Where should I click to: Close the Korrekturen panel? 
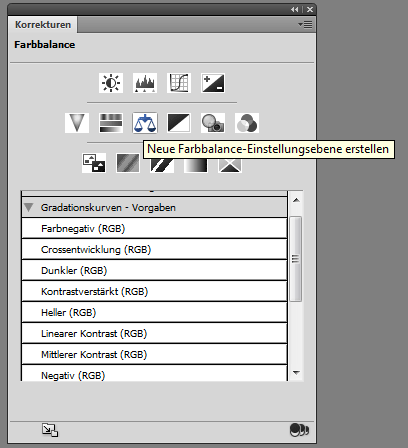click(310, 10)
